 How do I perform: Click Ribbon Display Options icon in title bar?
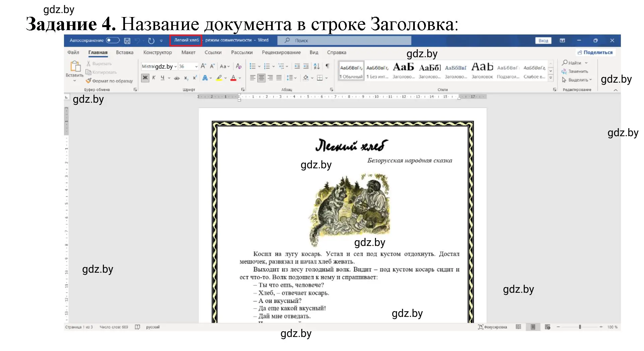(562, 40)
